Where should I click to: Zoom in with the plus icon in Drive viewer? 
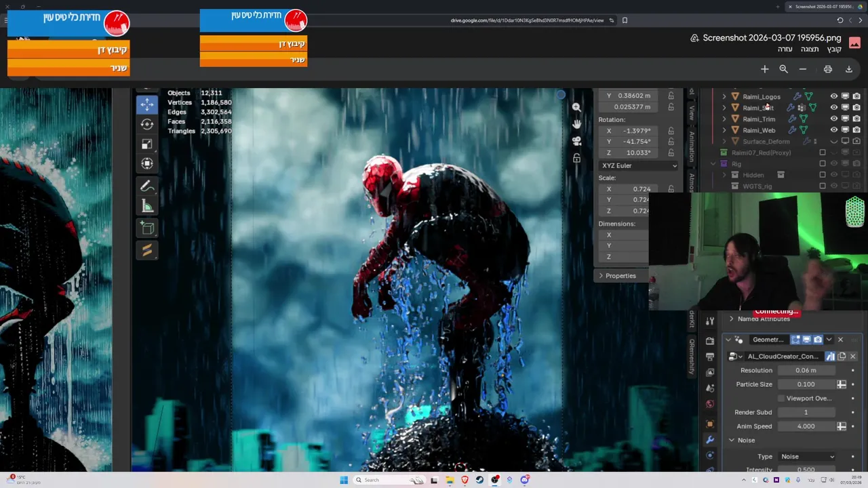point(764,69)
